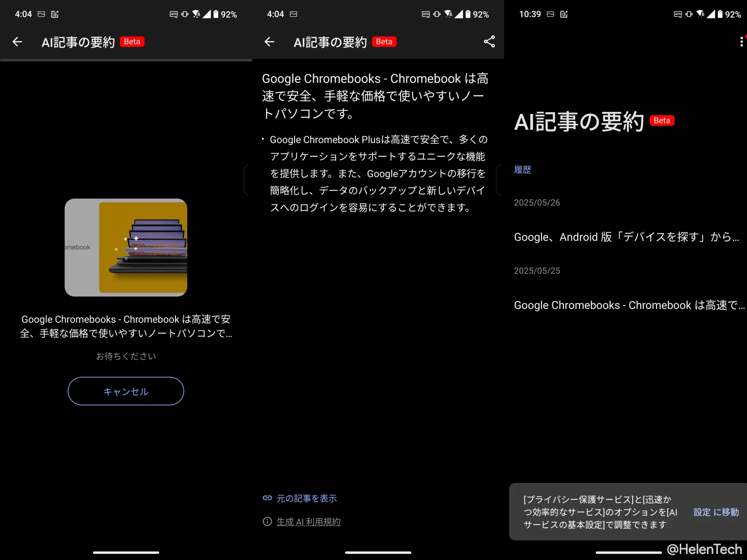Tap the Google Chromebook Plus bullet paragraph

click(378, 173)
